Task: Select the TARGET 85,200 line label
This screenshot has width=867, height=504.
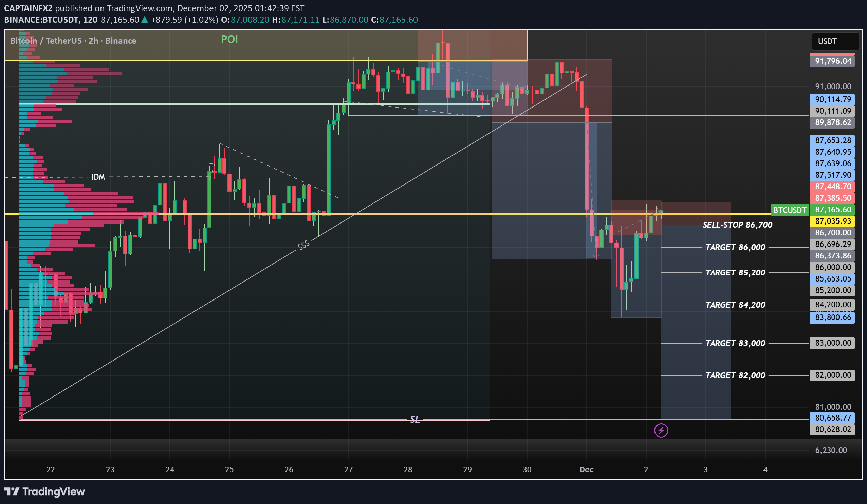Action: 735,273
